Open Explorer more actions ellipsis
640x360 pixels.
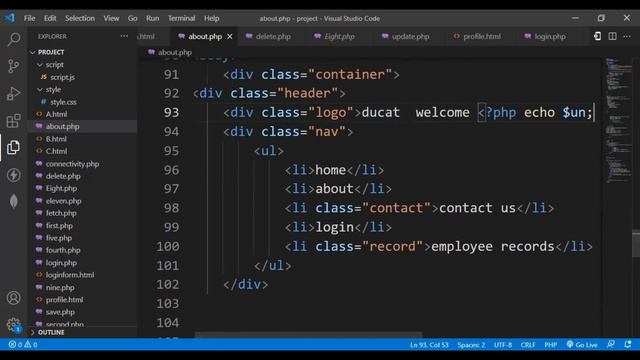[x=124, y=36]
